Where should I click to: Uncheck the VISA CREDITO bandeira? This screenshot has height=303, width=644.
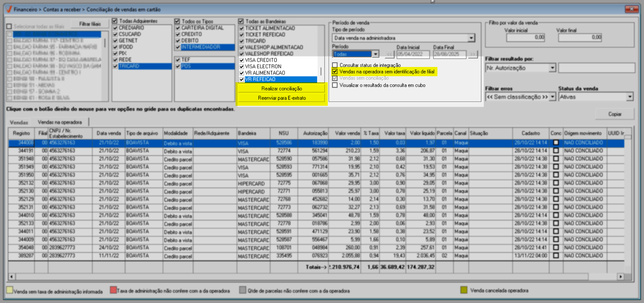click(242, 60)
